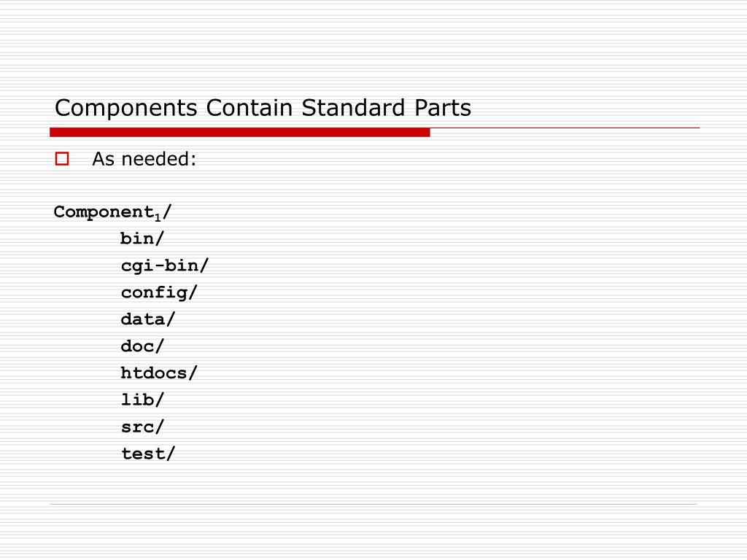Viewport: 747px width, 560px height.
Task: Click the test/ directory entry
Action: [148, 454]
